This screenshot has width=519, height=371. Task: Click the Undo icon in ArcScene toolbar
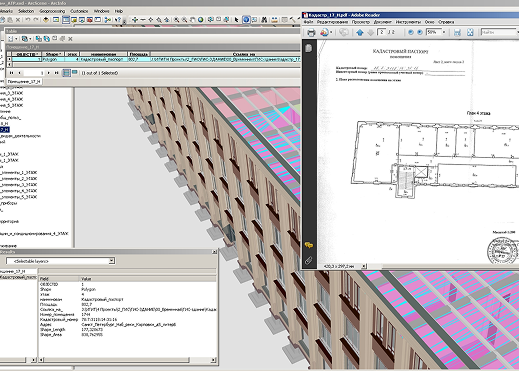[28, 20]
